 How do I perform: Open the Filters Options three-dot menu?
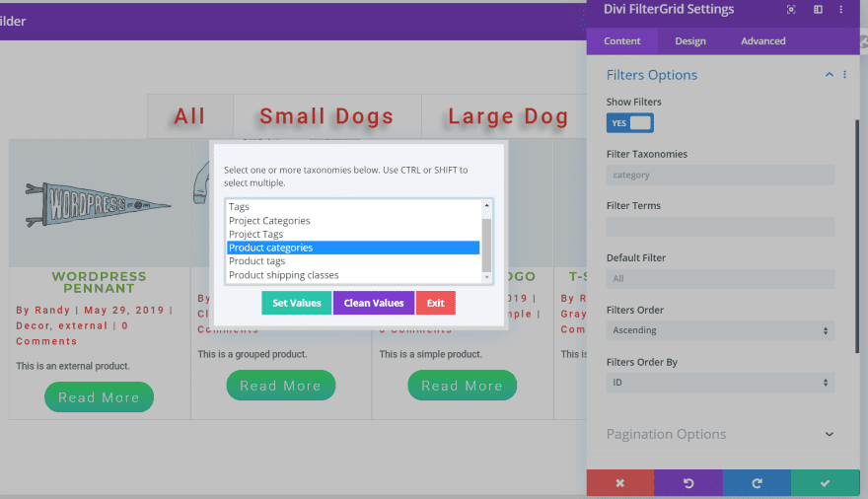[844, 75]
